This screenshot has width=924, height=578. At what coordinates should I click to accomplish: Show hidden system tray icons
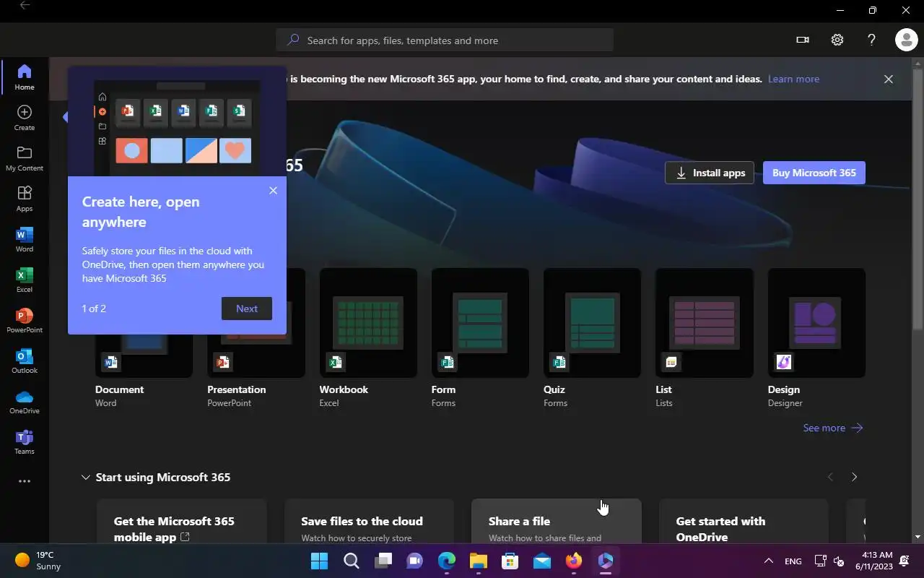click(x=769, y=561)
